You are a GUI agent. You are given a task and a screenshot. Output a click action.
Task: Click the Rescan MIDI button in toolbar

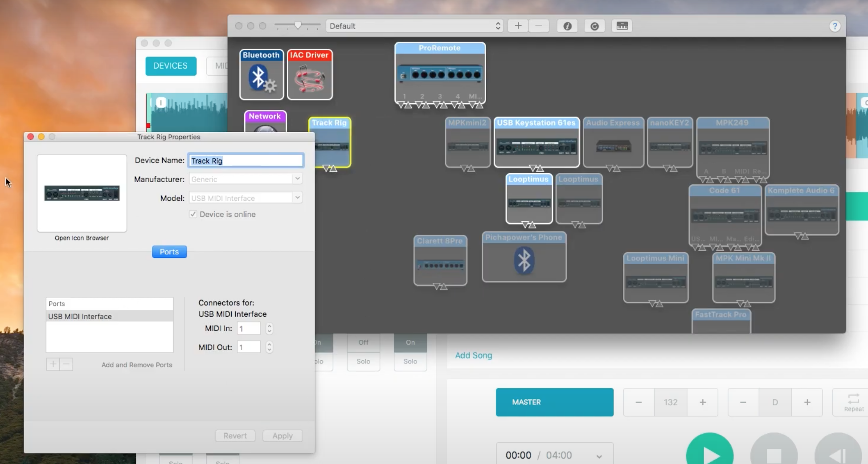point(594,26)
